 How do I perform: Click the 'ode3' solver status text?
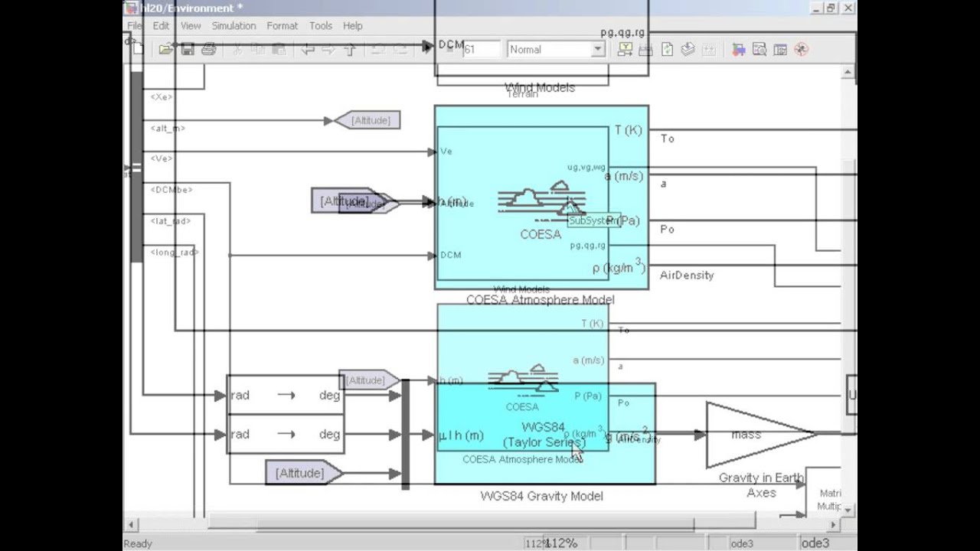pos(815,543)
